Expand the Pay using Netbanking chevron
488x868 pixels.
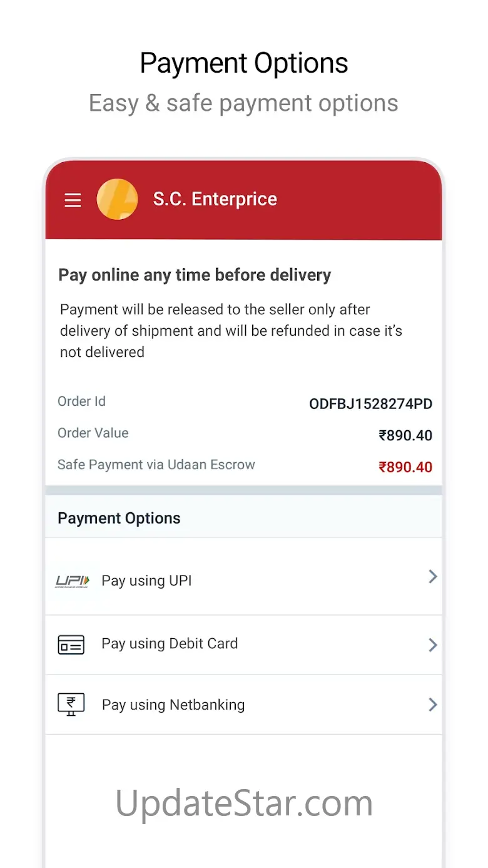point(432,705)
